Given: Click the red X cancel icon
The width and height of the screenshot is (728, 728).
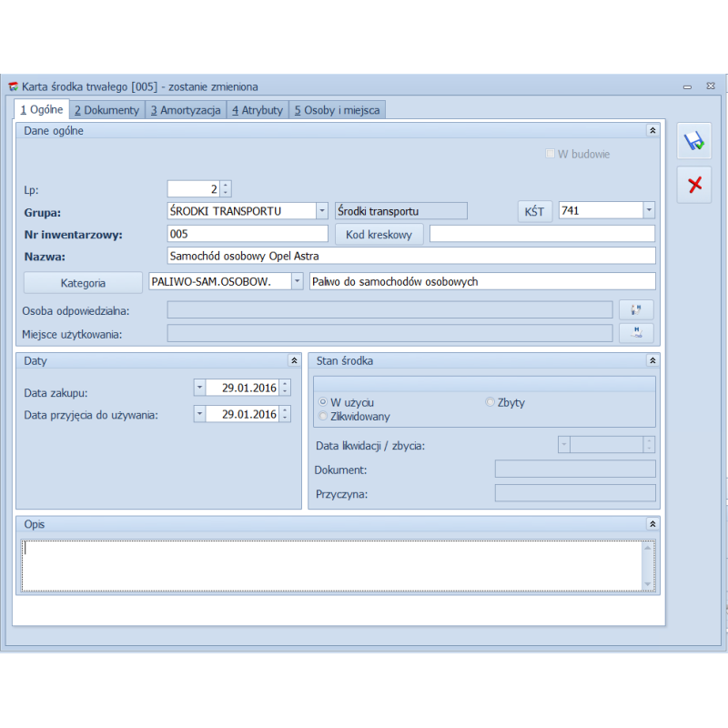Looking at the screenshot, I should pos(694,185).
